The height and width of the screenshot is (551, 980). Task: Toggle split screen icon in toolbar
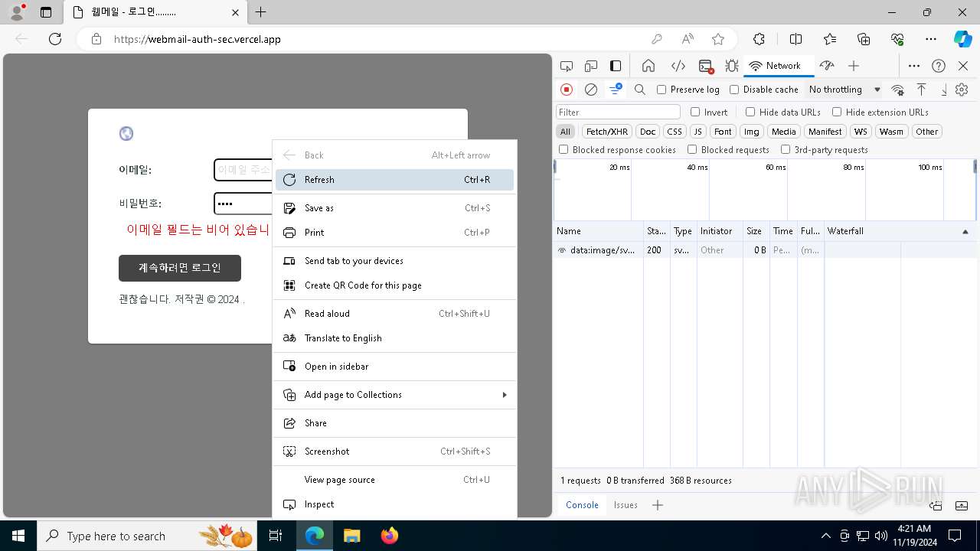coord(795,39)
